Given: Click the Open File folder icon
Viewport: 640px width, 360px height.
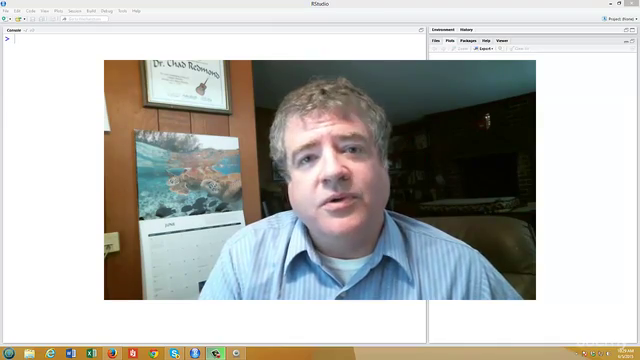Looking at the screenshot, I should tap(18, 19).
